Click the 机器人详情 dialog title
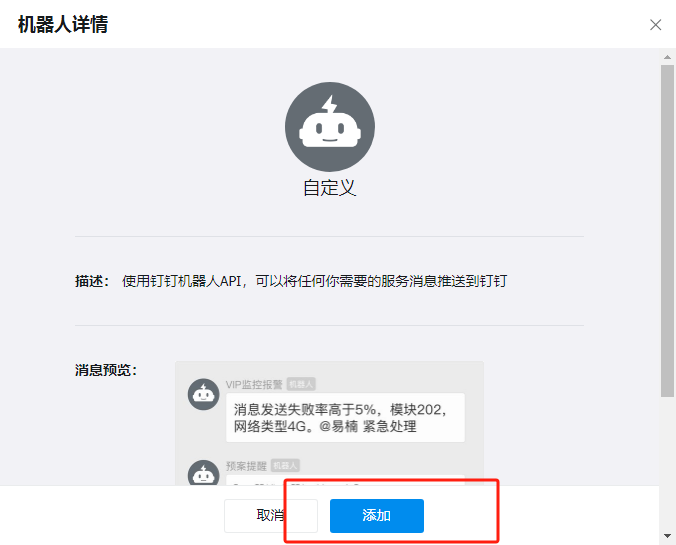The width and height of the screenshot is (676, 545). click(x=63, y=24)
